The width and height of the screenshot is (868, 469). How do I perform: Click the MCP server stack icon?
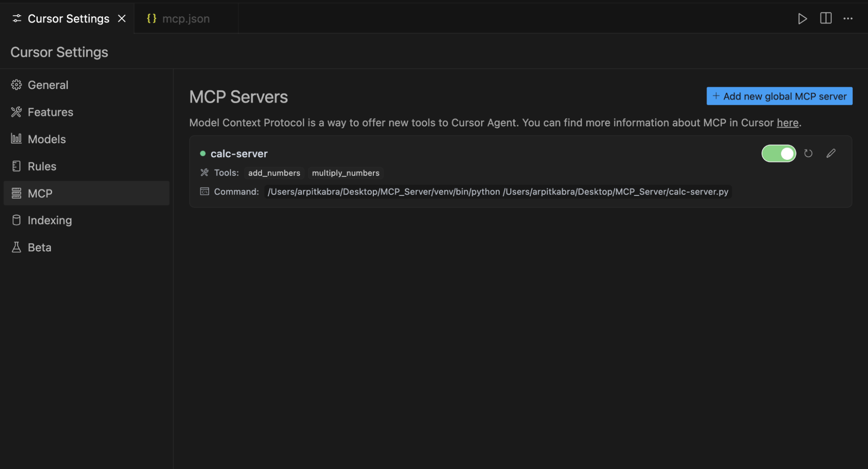pos(17,193)
